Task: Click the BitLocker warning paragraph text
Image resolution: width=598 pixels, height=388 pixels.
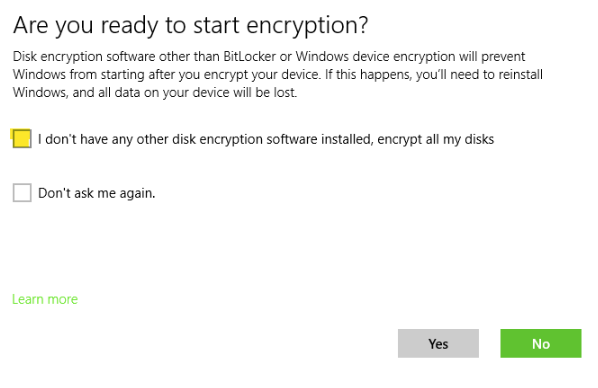Action: pos(278,74)
